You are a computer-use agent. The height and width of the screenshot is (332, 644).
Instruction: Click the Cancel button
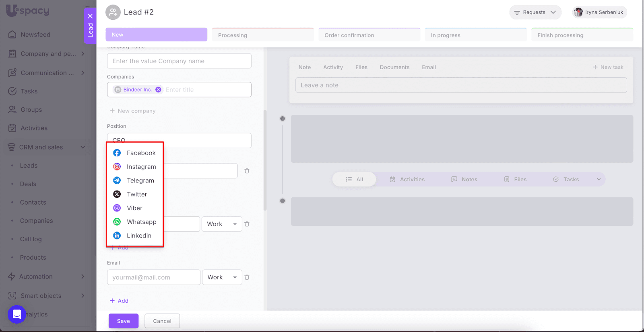tap(162, 321)
